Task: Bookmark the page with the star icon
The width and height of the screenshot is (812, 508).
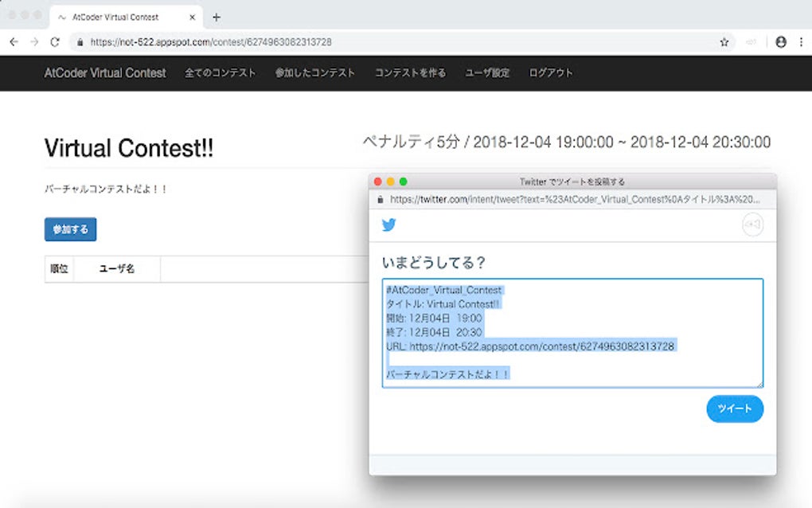Action: [725, 41]
